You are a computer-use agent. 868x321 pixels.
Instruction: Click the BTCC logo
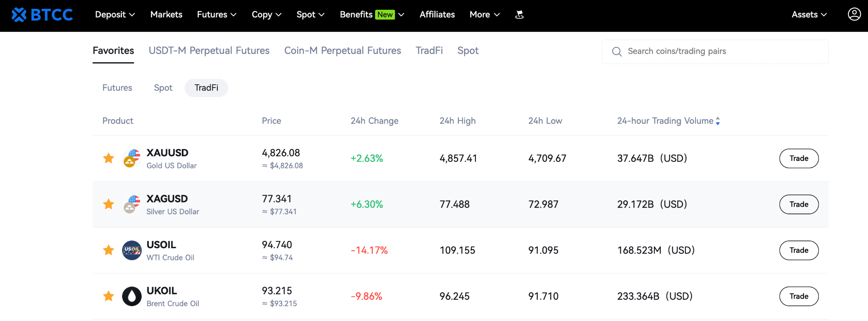42,15
